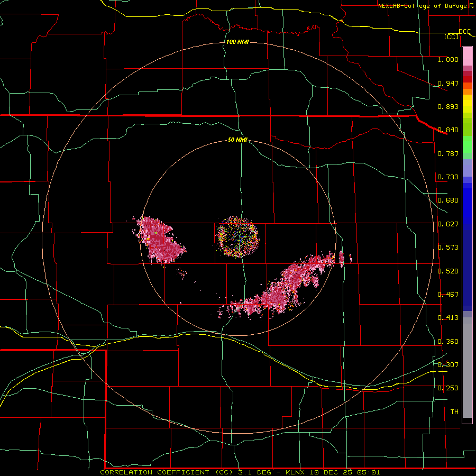
Task: Click the DCC product label
Action: coord(464,31)
